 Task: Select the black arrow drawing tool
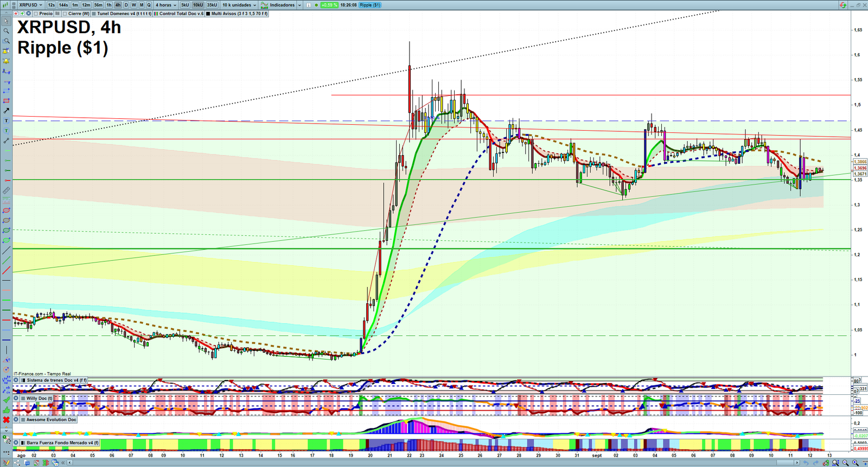(x=7, y=111)
